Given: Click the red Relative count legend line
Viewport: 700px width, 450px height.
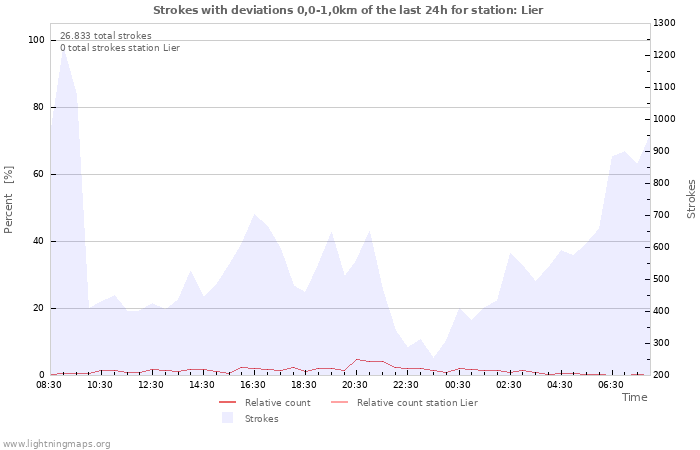Looking at the screenshot, I should [x=227, y=403].
